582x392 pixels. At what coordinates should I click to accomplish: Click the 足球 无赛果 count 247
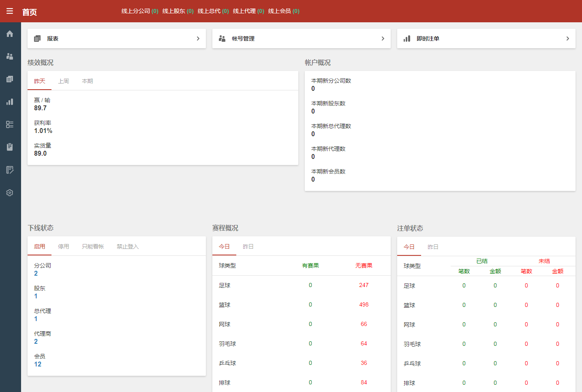[364, 285]
